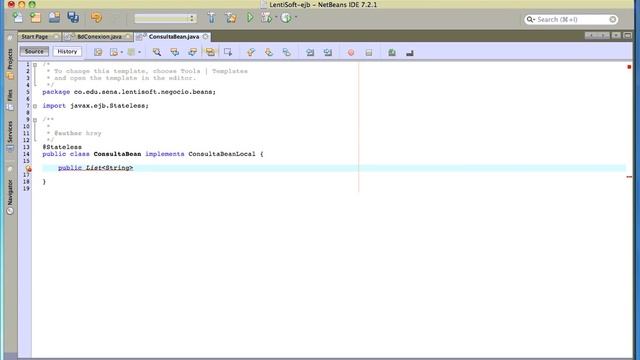Click the Shift Line Right icon
The width and height of the screenshot is (640, 360).
[328, 52]
